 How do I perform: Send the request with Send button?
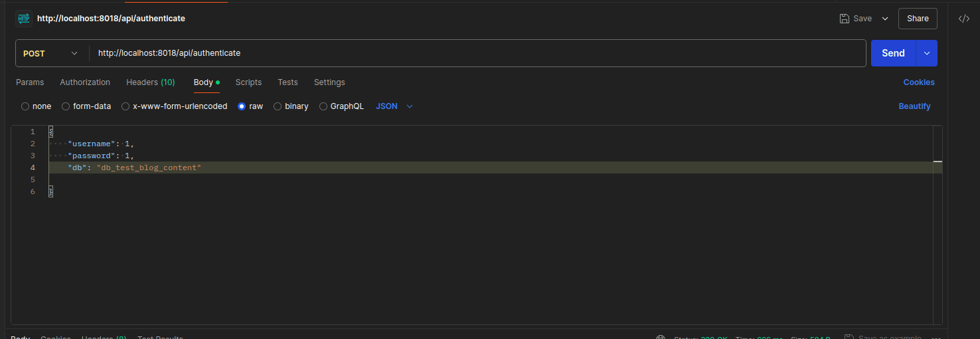point(893,53)
